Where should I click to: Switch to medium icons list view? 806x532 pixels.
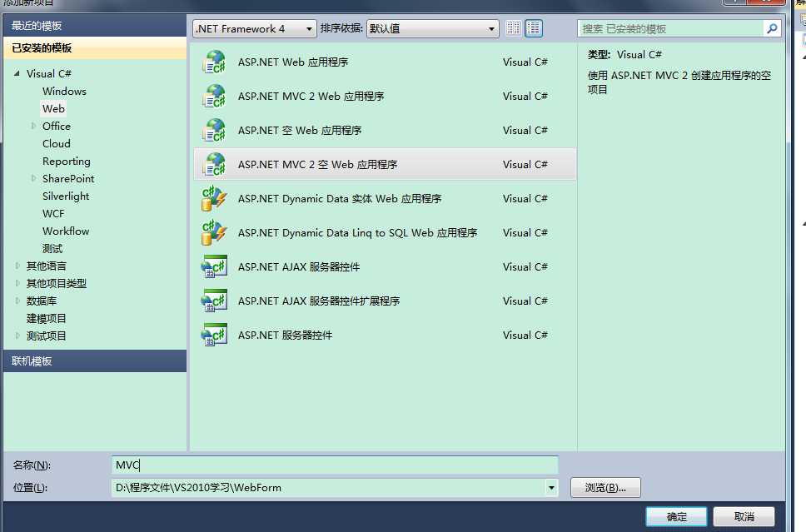534,28
